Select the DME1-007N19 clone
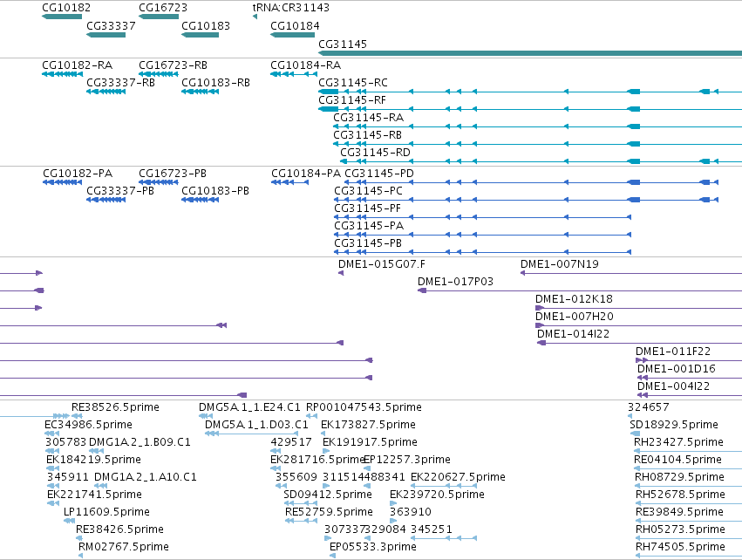The image size is (742, 560). click(x=631, y=273)
